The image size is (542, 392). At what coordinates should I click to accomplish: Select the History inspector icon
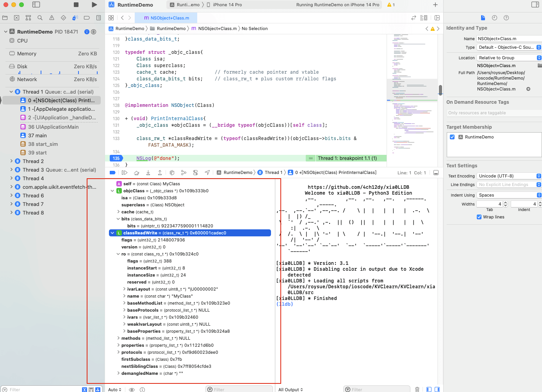click(494, 18)
